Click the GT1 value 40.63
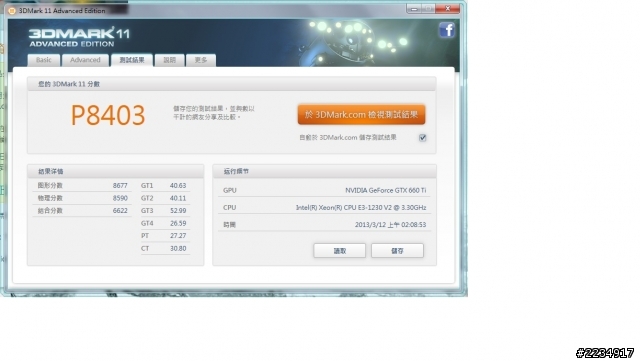 178,185
